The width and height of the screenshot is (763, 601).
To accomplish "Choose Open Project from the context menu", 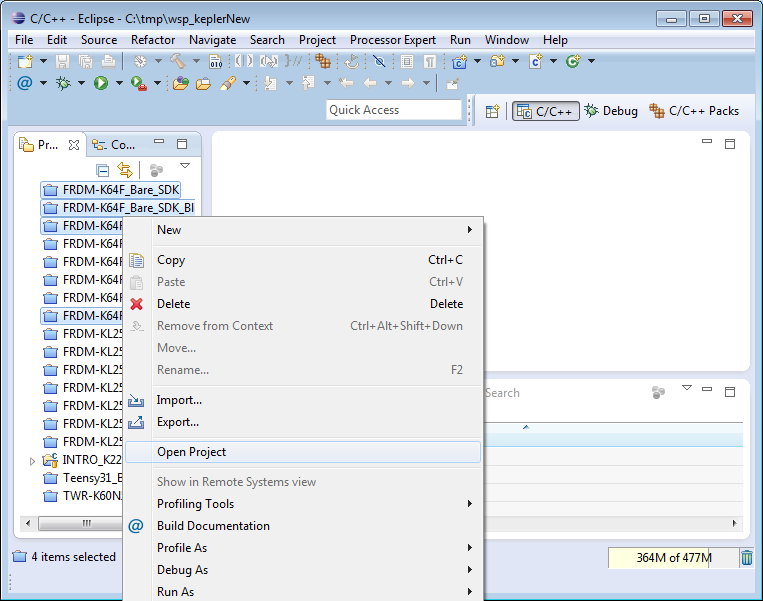I will pyautogui.click(x=191, y=452).
